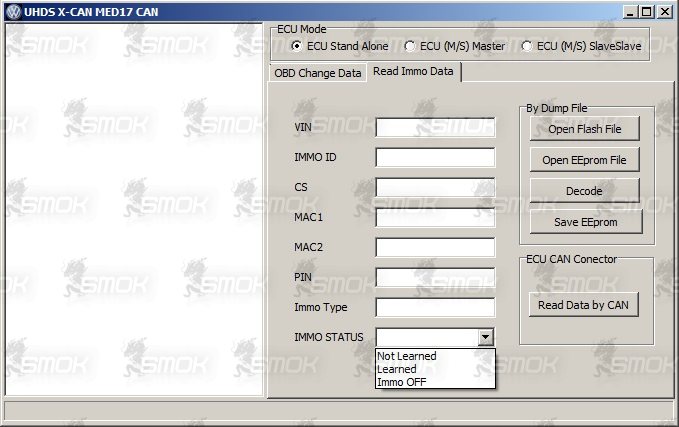The width and height of the screenshot is (679, 427).
Task: Click the VW logo icon in title bar
Action: tap(13, 12)
